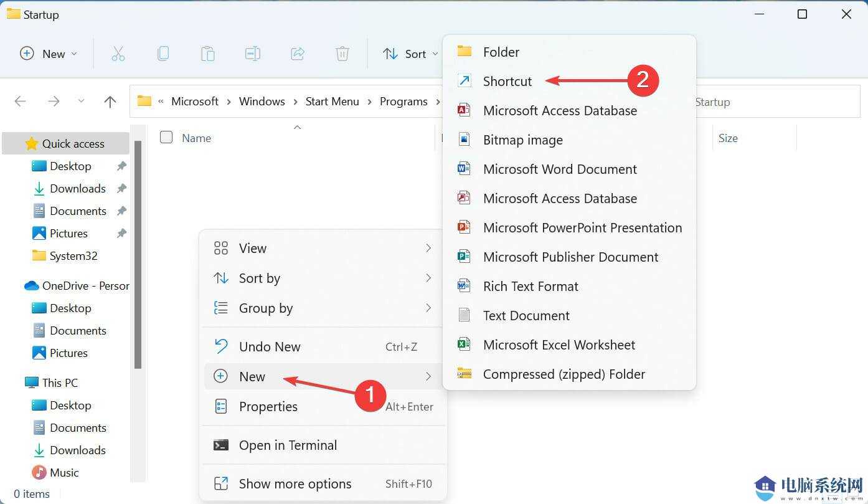Screen dimensions: 868x504
Task: Select Microsoft PowerPoint Presentation in submenu
Action: coord(569,228)
